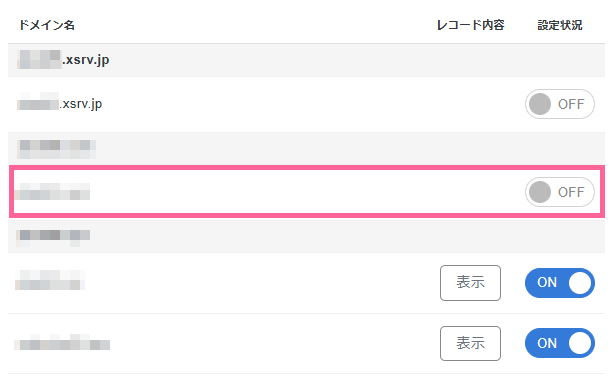Viewport: 611px width, 390px height.
Task: Click the blurred domain name in the bottom row
Action: [x=62, y=342]
